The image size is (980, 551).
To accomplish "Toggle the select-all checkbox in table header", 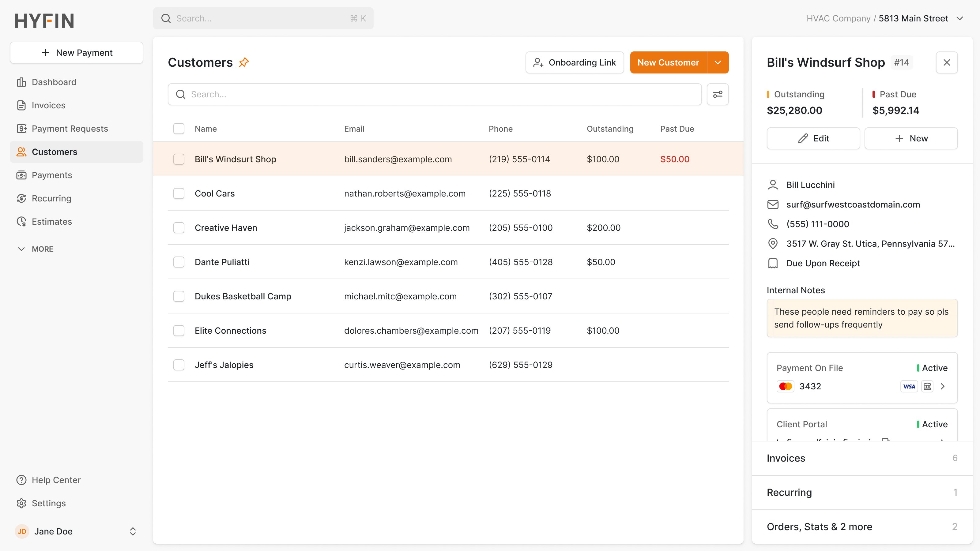I will [179, 129].
